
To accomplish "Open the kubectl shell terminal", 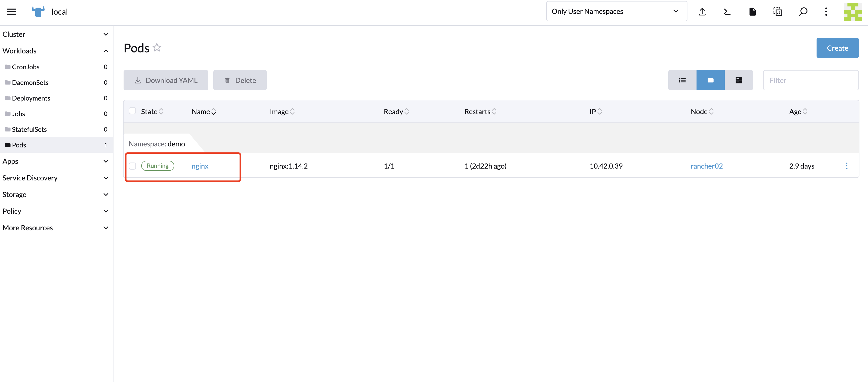I will [727, 11].
